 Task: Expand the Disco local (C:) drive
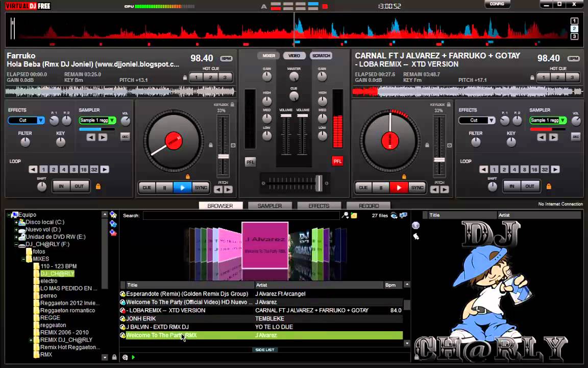tap(16, 222)
